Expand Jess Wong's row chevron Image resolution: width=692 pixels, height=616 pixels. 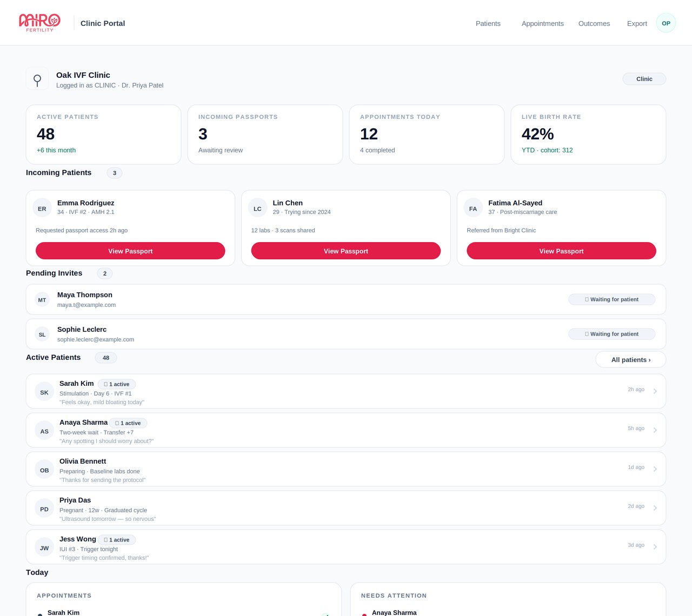(x=655, y=547)
